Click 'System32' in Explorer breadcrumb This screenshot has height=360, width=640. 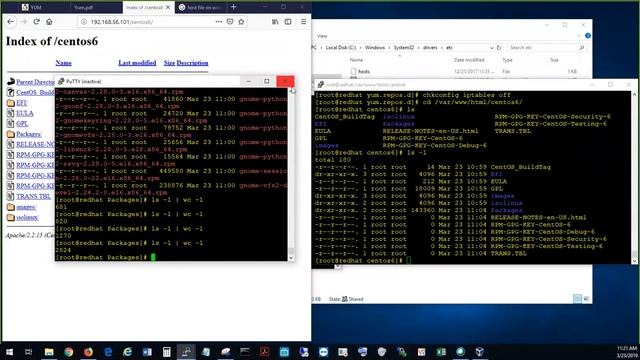coord(404,48)
